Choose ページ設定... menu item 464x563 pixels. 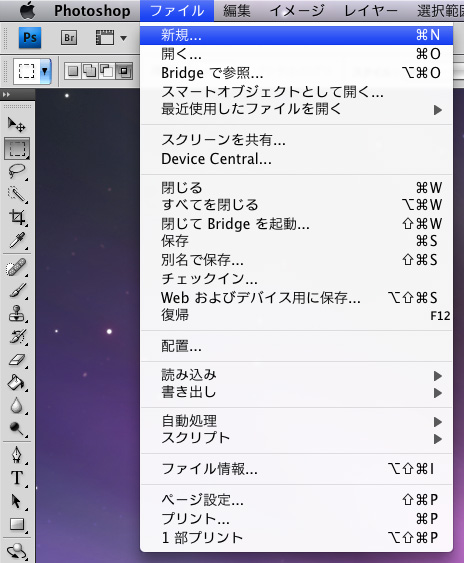[x=296, y=500]
